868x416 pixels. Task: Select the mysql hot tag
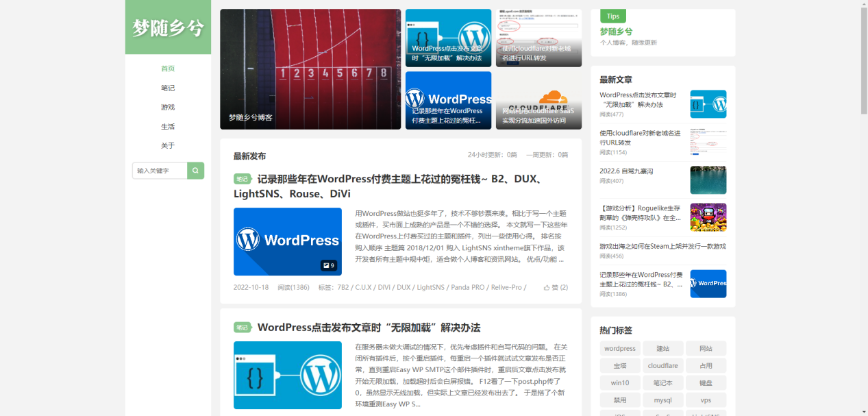(663, 400)
